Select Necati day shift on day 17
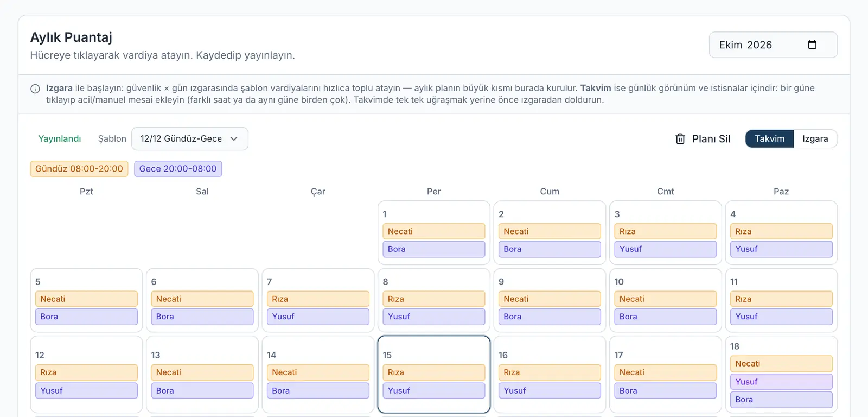868x417 pixels. click(x=666, y=372)
